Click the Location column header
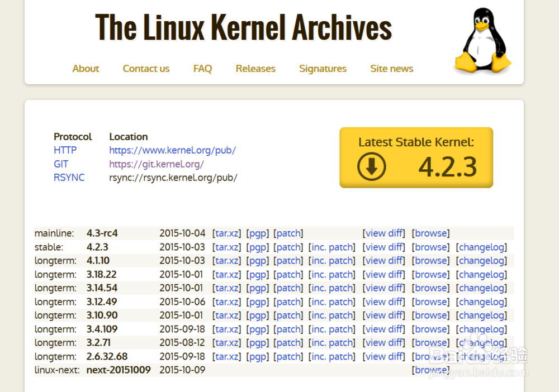Viewport: 559px width, 392px height. click(129, 137)
